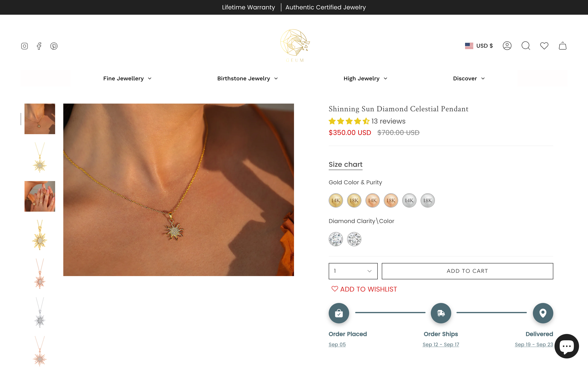Open the Size chart link
The image size is (588, 367).
point(345,164)
